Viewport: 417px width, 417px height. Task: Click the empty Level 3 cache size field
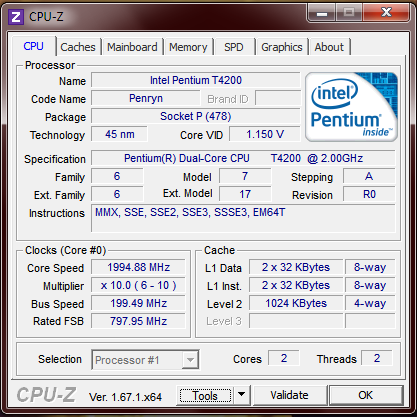click(x=296, y=321)
